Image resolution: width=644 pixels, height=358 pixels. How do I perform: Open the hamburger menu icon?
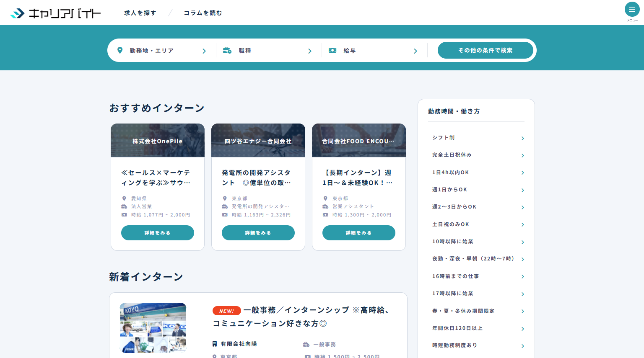tap(632, 9)
